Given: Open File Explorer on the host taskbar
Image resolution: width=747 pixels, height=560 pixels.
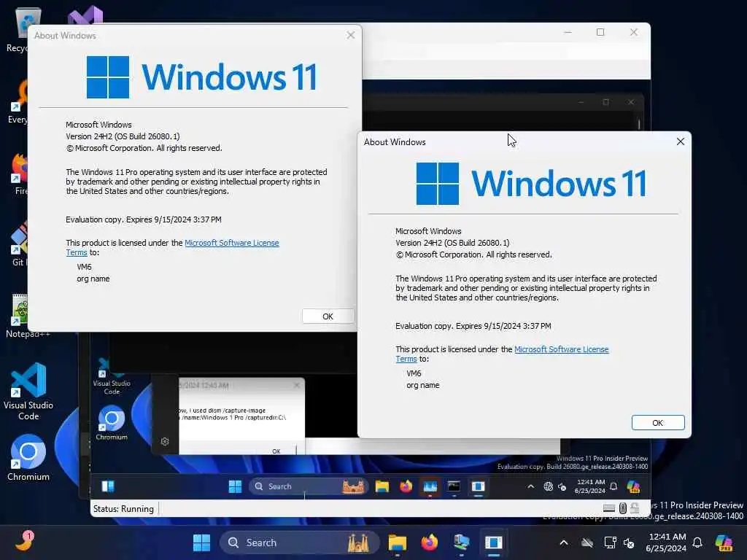Looking at the screenshot, I should [397, 542].
